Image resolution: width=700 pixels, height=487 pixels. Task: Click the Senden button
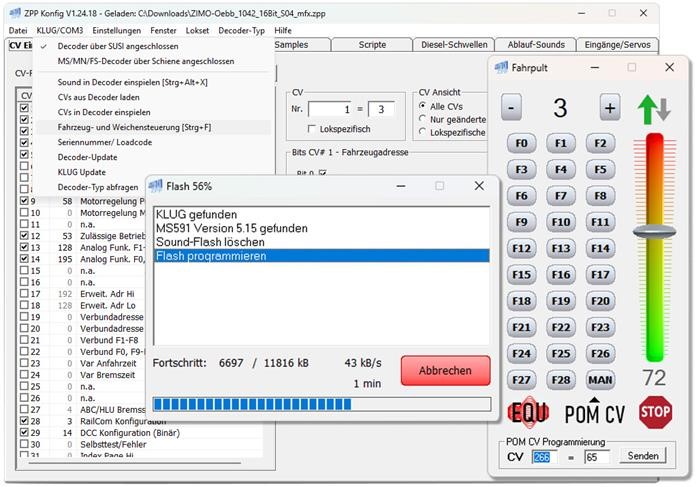pyautogui.click(x=645, y=456)
